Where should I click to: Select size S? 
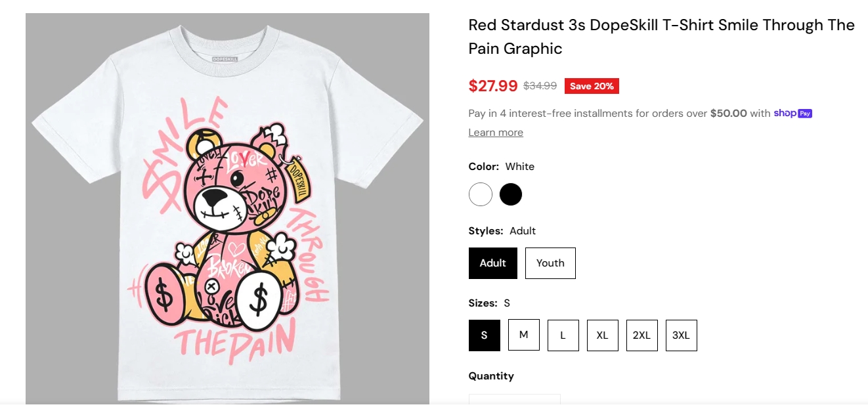click(485, 335)
